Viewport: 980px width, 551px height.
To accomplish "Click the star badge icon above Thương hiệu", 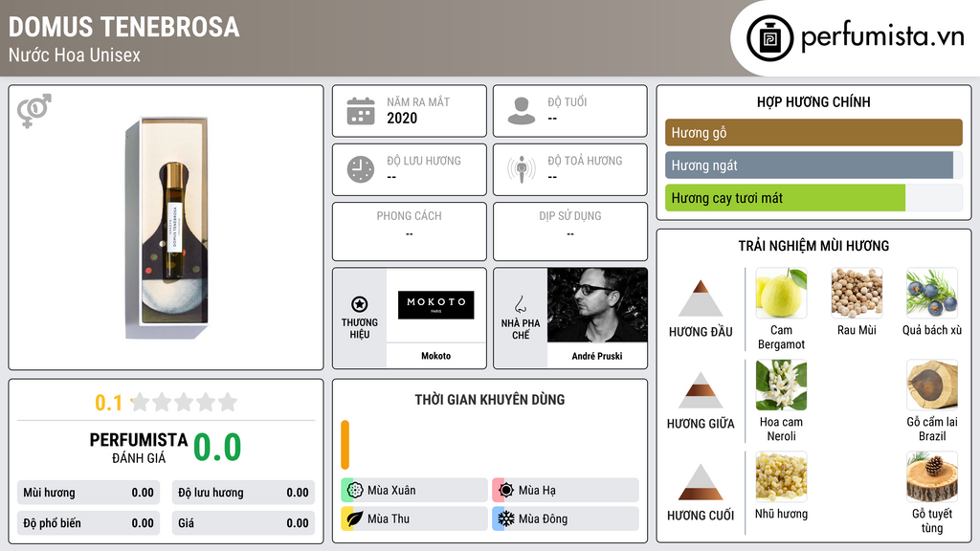I will click(360, 304).
